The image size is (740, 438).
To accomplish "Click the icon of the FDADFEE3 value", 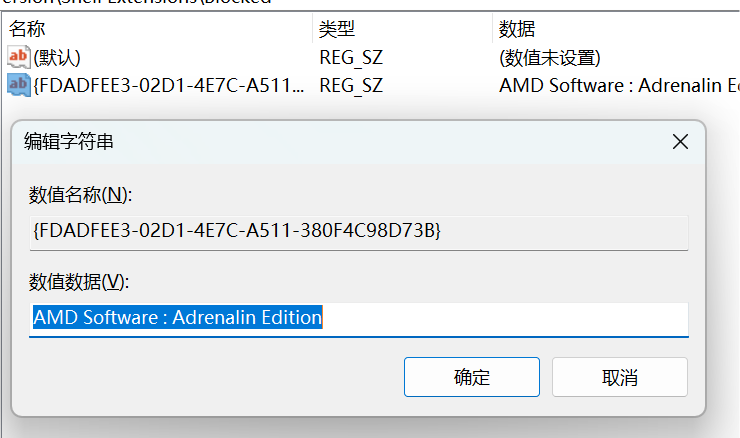I will 18,85.
